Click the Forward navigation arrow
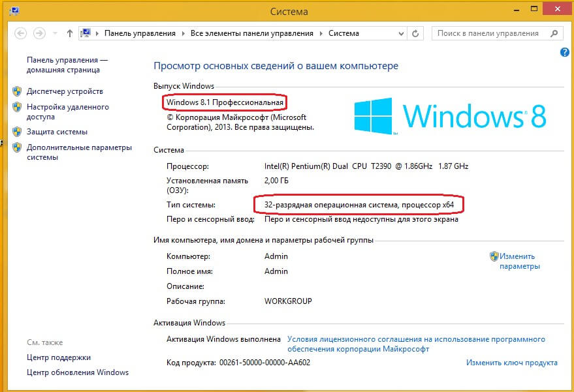The height and width of the screenshot is (392, 574). [x=39, y=33]
